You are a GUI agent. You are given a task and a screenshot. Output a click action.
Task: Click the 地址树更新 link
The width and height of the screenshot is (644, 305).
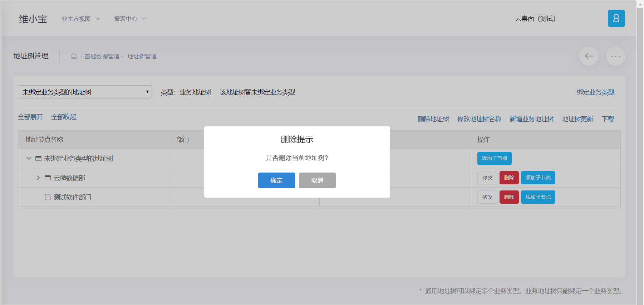(577, 119)
